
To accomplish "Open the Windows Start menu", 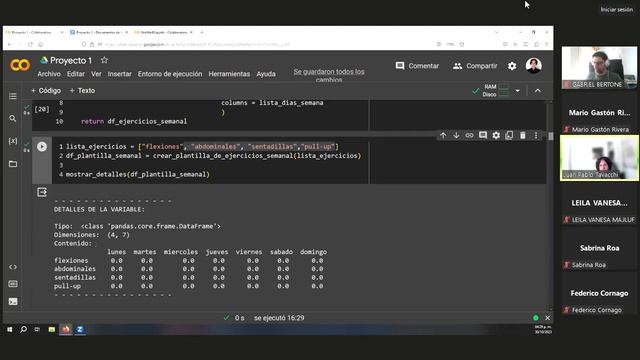I will [9, 329].
